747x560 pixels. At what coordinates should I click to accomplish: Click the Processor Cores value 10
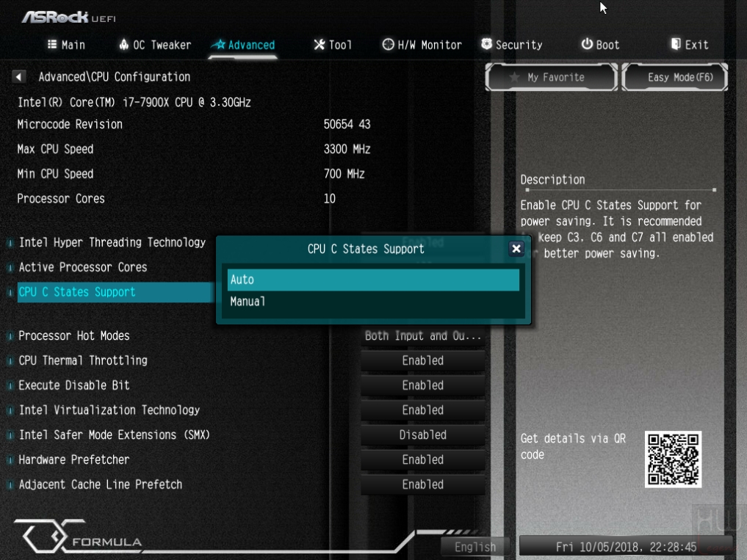click(330, 199)
